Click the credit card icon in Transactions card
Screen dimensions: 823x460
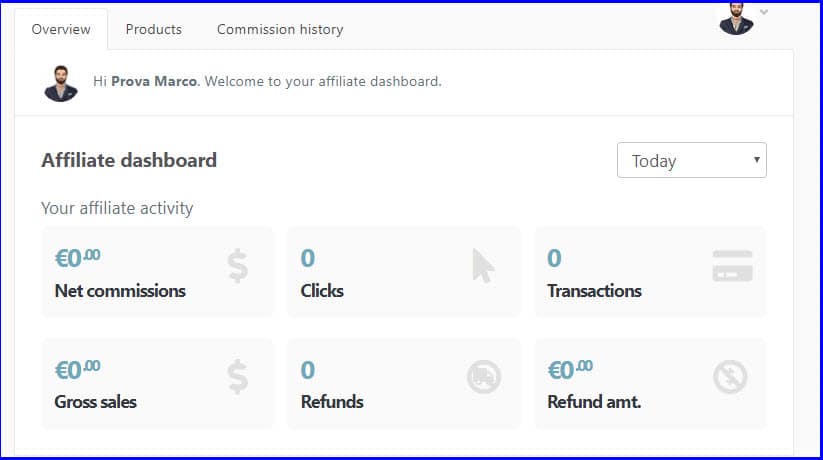[732, 266]
